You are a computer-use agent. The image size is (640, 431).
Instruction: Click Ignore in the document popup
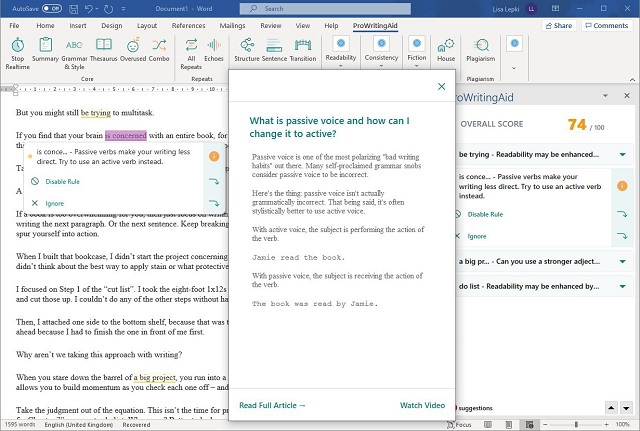[x=55, y=203]
